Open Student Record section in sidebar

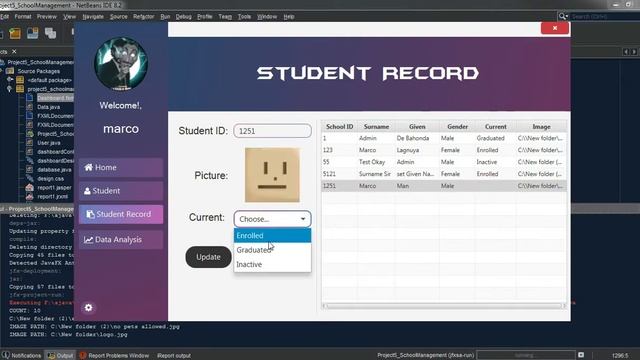point(121,214)
